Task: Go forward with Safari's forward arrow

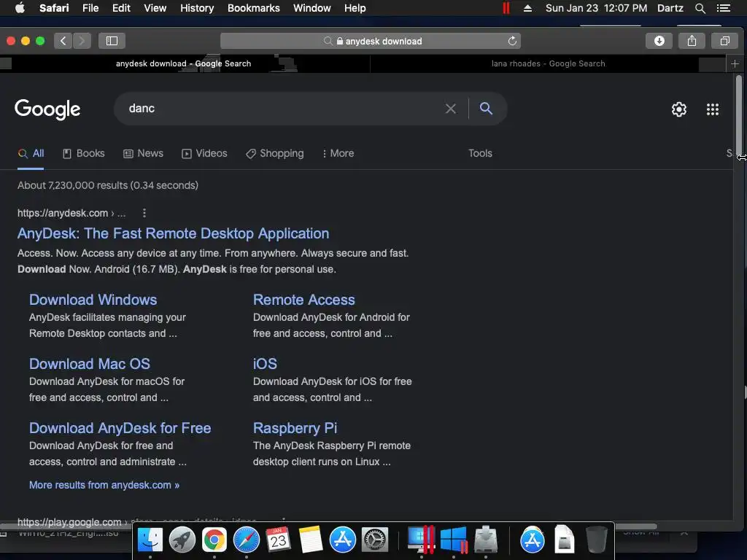Action: (82, 41)
